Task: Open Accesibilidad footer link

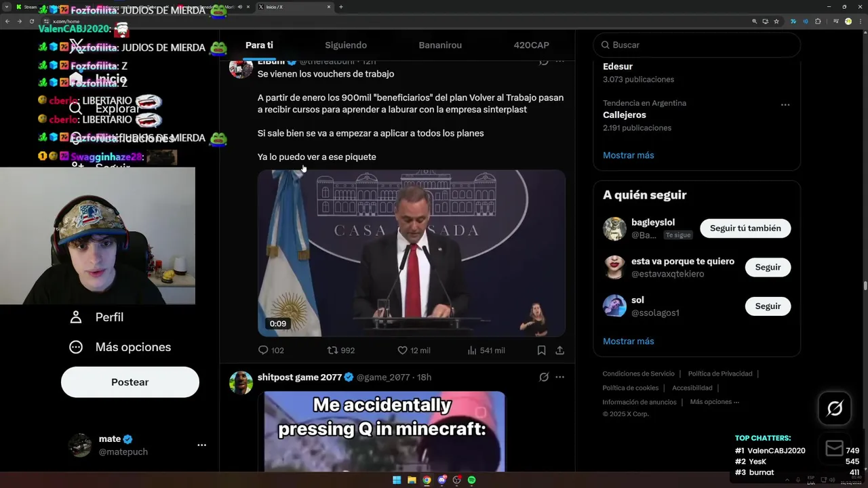Action: pyautogui.click(x=692, y=388)
